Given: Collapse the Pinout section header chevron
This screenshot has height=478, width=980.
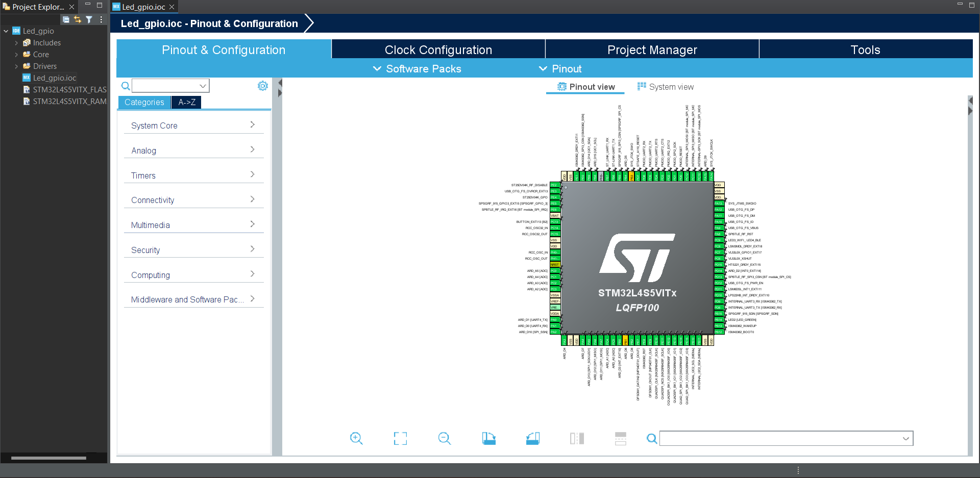Looking at the screenshot, I should click(543, 68).
